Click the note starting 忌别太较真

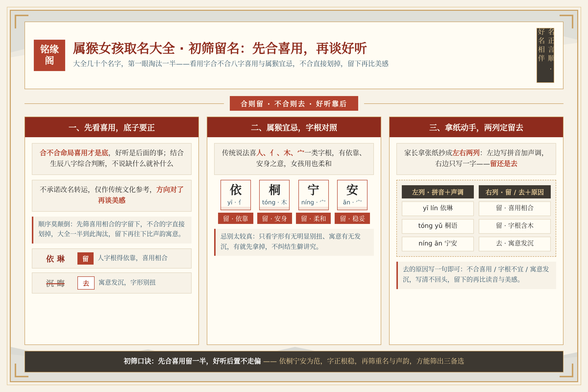pos(294,242)
